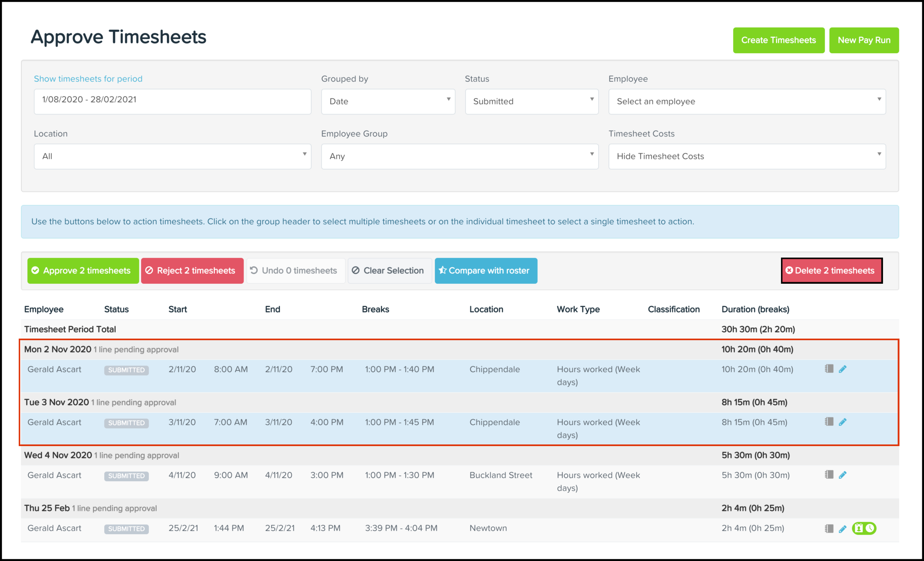Edit the 25/2/21 timesheet via pencil icon
Image resolution: width=924 pixels, height=561 pixels.
[x=843, y=528]
